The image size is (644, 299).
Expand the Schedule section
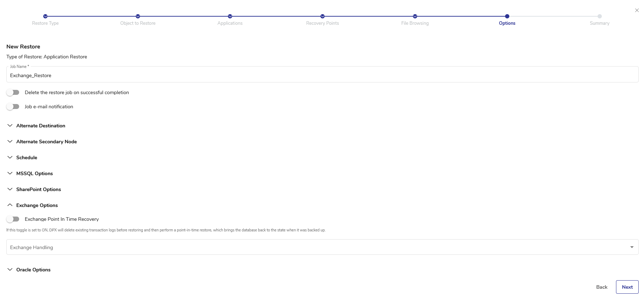27,157
